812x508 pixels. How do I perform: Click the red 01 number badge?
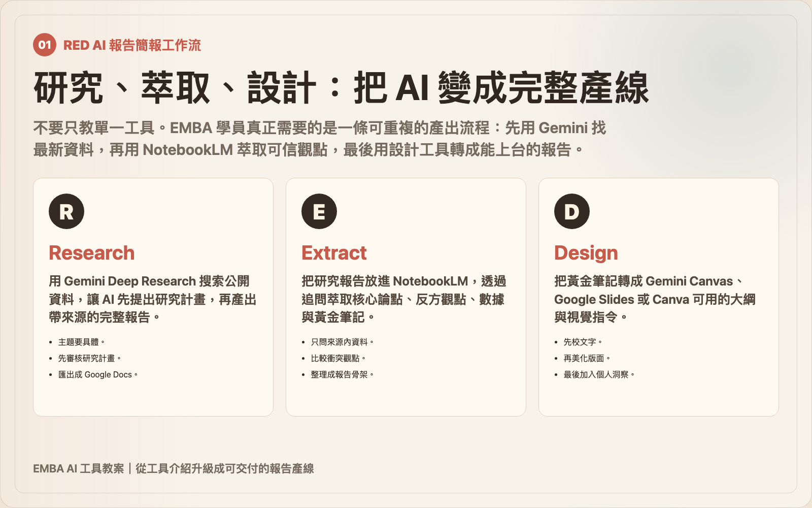[45, 45]
